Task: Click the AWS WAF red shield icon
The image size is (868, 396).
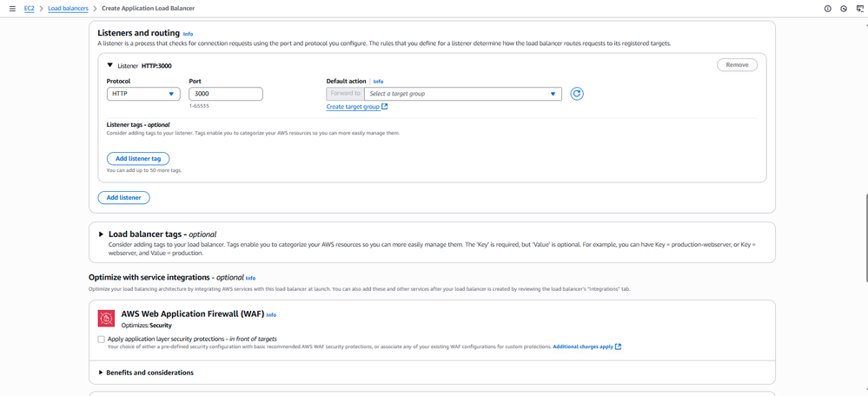Action: [106, 319]
